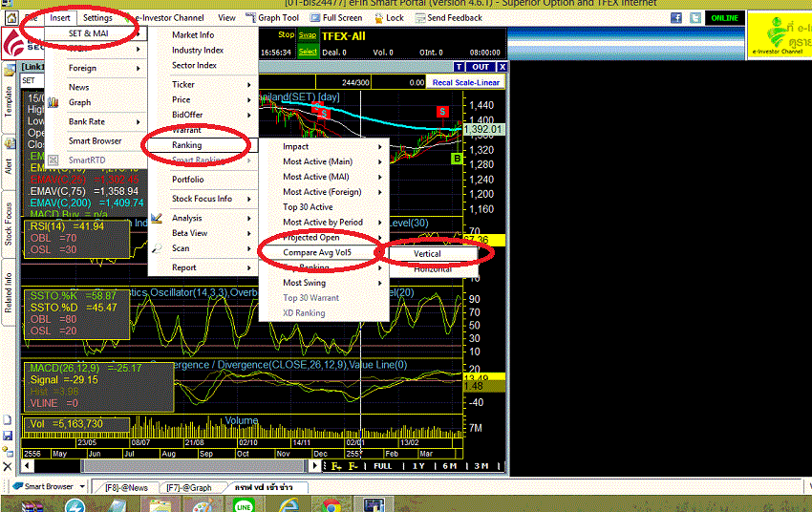
Task: Open Google Chrome in the taskbar
Action: (331, 505)
